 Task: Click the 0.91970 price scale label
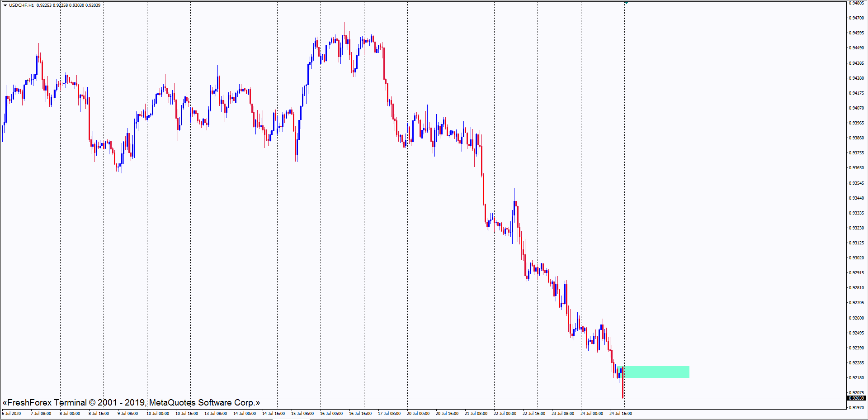pyautogui.click(x=856, y=408)
